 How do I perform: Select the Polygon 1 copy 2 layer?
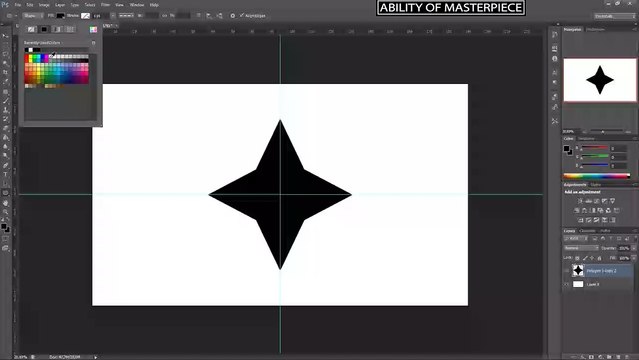click(x=602, y=271)
